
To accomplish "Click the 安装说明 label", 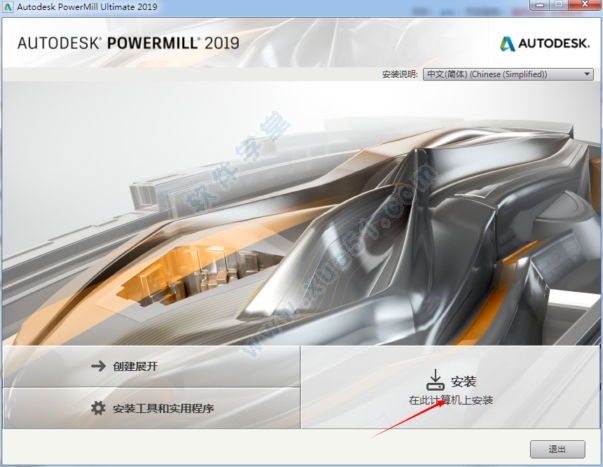I will (400, 74).
